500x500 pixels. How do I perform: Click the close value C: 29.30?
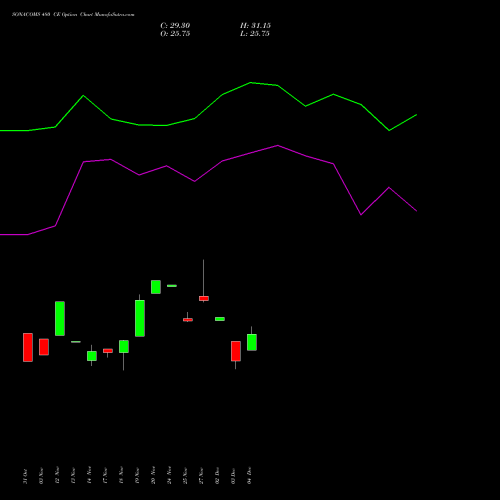click(x=175, y=26)
